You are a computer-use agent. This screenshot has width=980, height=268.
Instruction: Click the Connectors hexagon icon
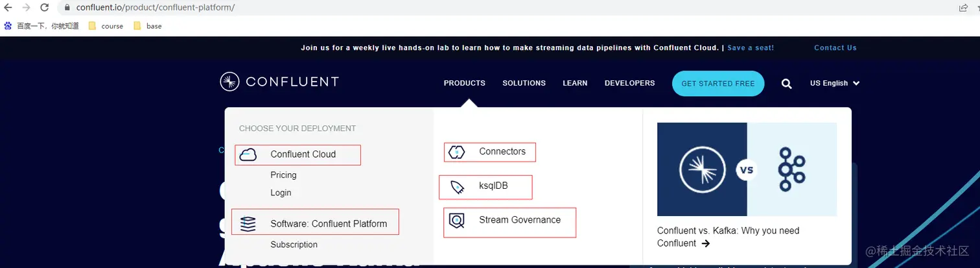coord(456,152)
